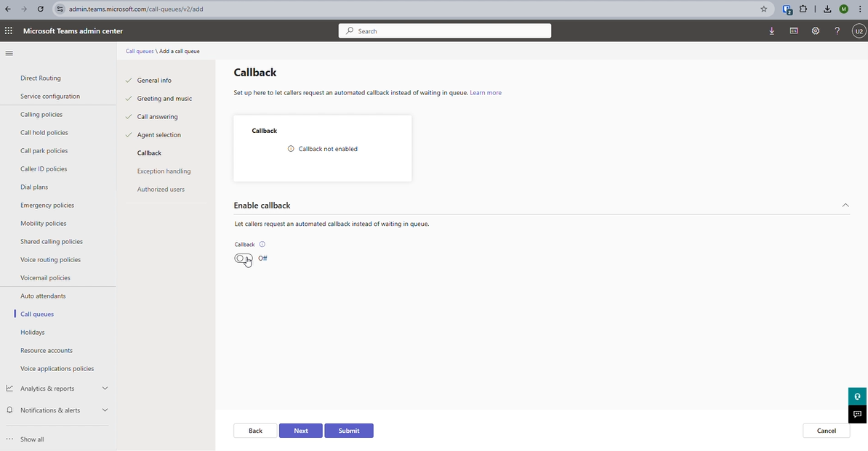The width and height of the screenshot is (868, 451).
Task: Select the Callback step
Action: [x=150, y=153]
